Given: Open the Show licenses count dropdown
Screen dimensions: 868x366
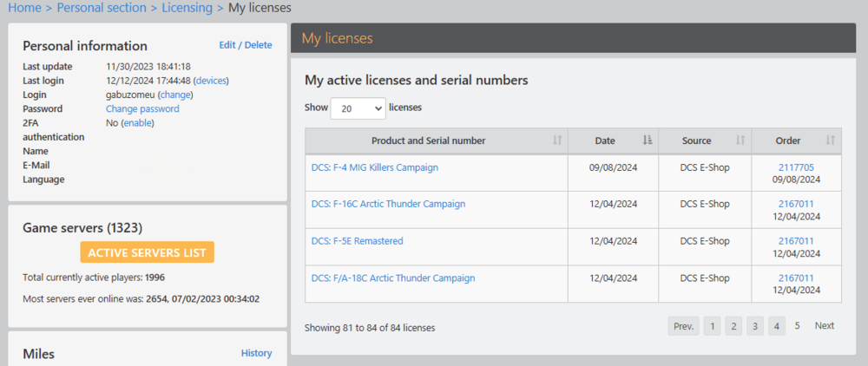Looking at the screenshot, I should tap(358, 108).
